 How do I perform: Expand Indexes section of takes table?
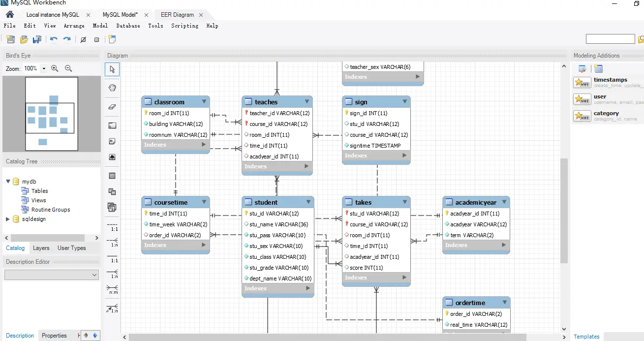tap(404, 278)
